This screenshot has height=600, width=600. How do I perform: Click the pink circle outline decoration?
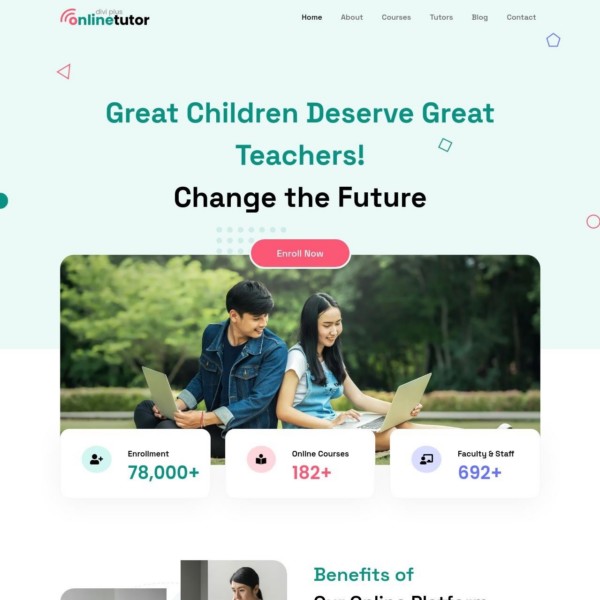click(593, 221)
